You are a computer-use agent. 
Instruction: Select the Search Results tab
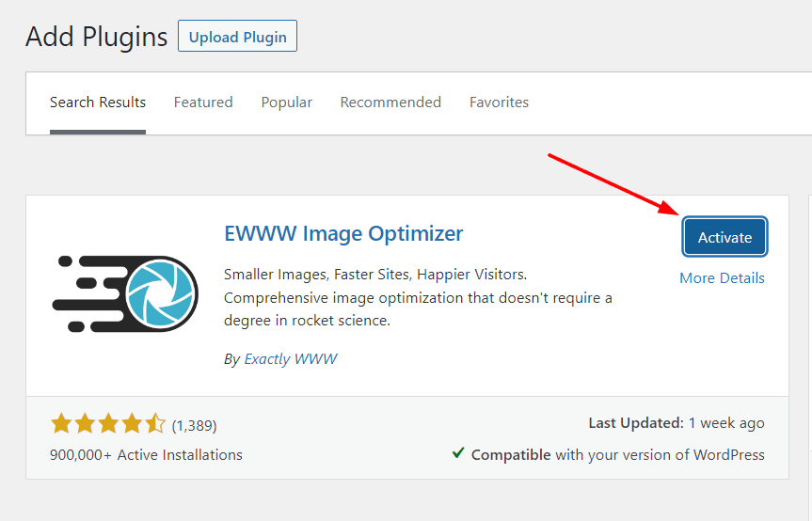(x=98, y=103)
